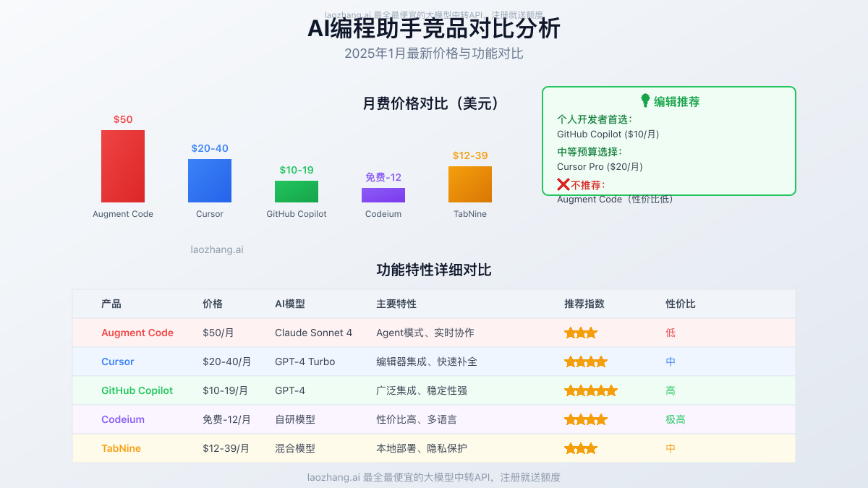The height and width of the screenshot is (488, 868).
Task: Click the 本地部署、隐私保护 feature cell
Action: point(422,448)
